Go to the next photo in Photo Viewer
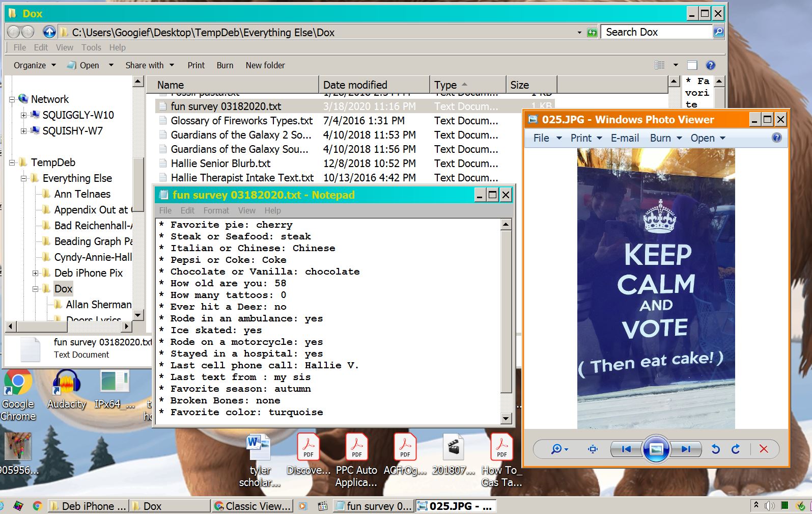Screen dimensions: 812x514 [686, 449]
